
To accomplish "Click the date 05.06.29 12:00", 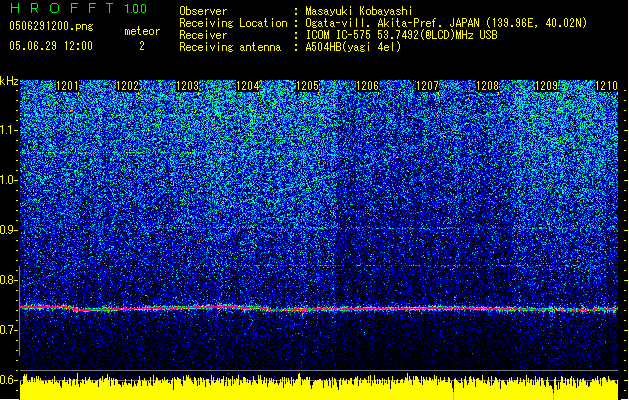I will [x=51, y=46].
